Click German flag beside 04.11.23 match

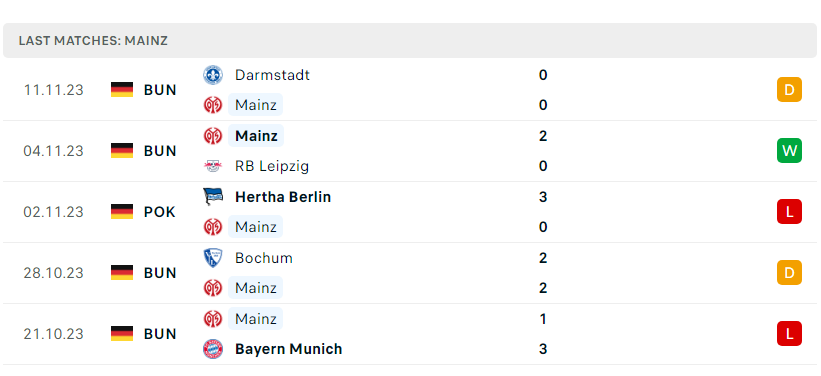pos(122,151)
